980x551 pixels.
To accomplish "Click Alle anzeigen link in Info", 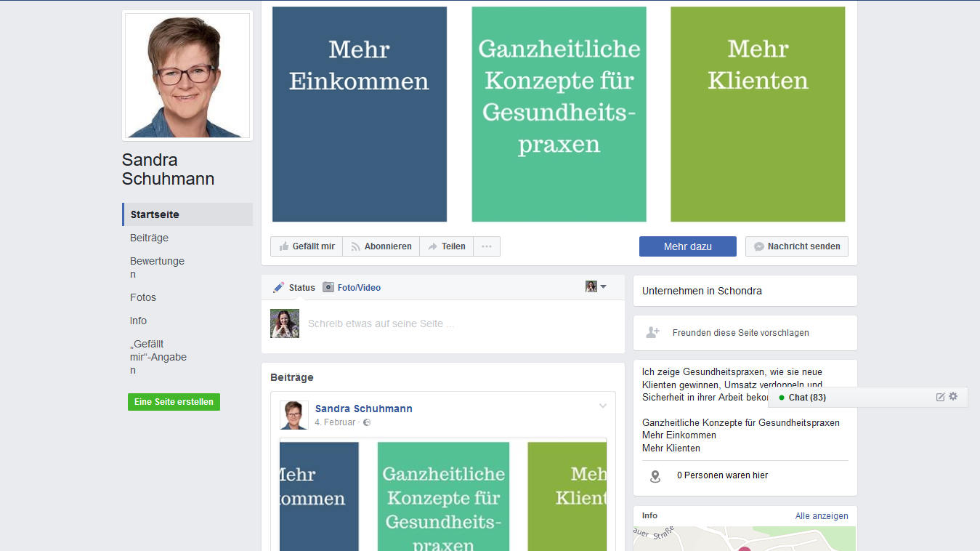I will pos(822,516).
